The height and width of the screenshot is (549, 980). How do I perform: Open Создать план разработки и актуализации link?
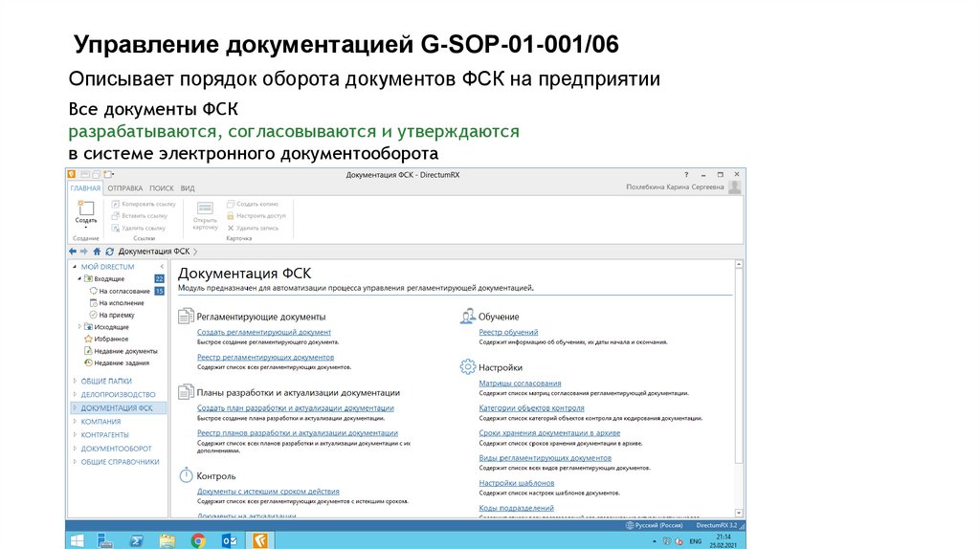(x=296, y=407)
